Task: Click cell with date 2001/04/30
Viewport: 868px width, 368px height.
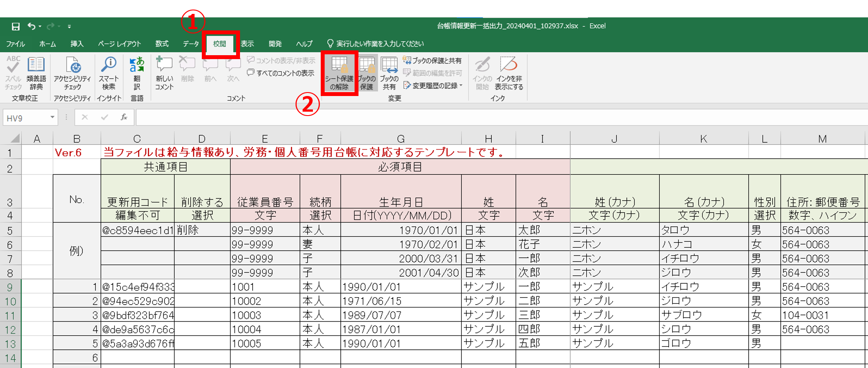Action: [401, 273]
